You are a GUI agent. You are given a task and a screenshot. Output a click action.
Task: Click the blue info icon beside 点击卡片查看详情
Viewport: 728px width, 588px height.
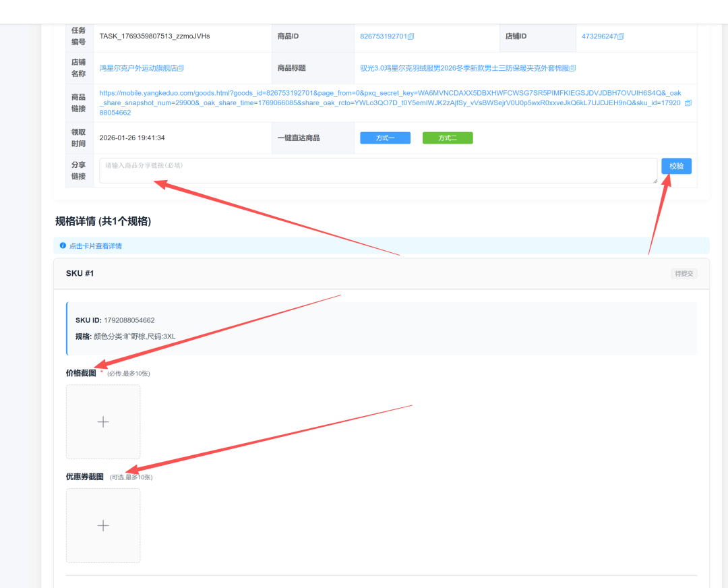(x=63, y=246)
